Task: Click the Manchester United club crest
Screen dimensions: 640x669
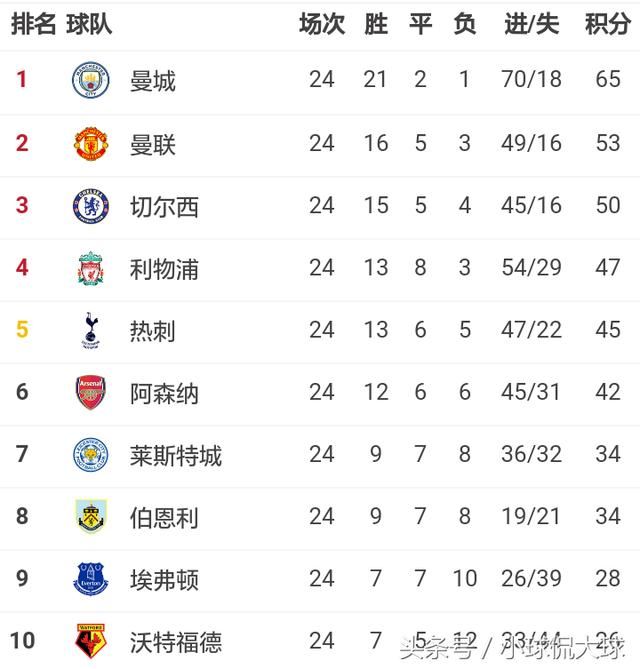Action: point(91,143)
